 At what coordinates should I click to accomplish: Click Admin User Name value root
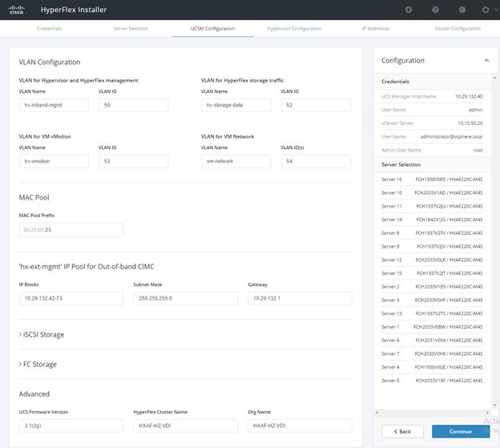pos(478,150)
